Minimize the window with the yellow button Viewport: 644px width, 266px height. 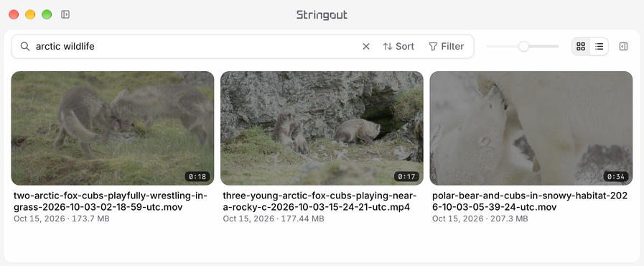point(30,14)
